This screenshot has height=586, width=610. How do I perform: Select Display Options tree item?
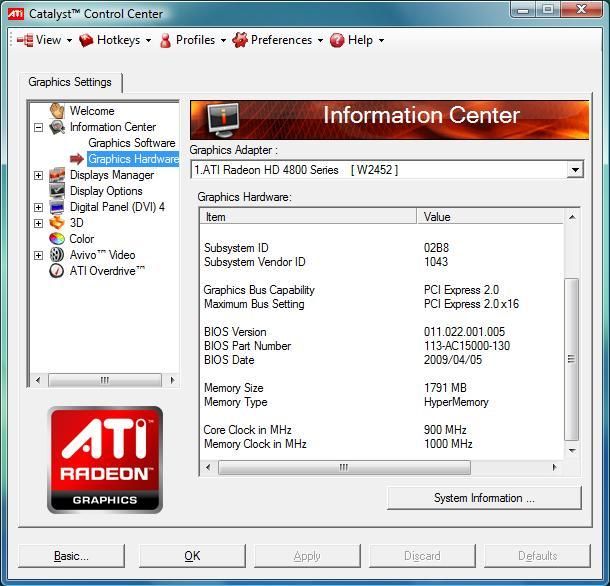[106, 191]
